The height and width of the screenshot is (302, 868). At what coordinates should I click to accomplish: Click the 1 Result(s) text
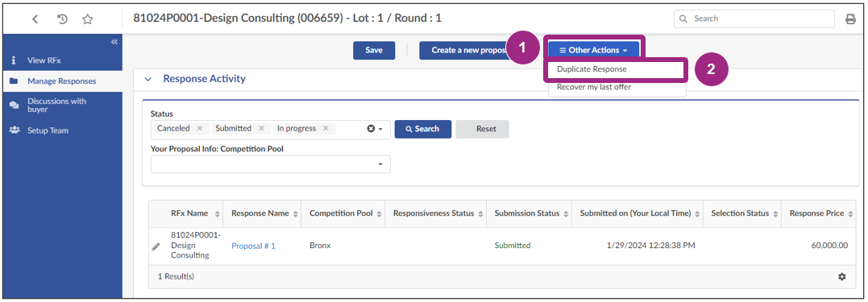(x=176, y=276)
